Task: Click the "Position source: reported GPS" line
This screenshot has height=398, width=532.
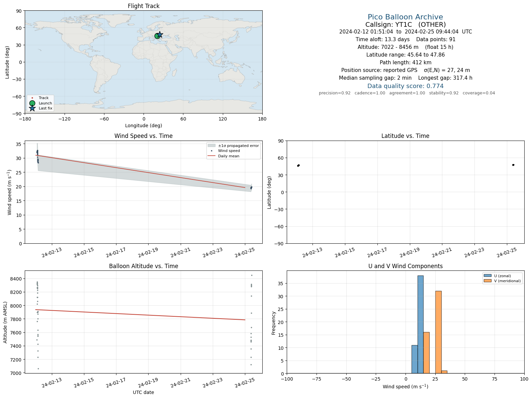Action: click(405, 70)
